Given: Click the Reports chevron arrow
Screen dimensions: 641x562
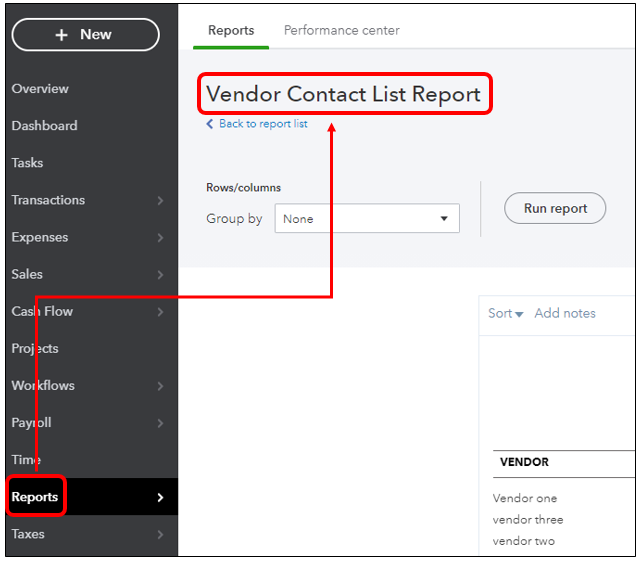Looking at the screenshot, I should click(x=160, y=497).
